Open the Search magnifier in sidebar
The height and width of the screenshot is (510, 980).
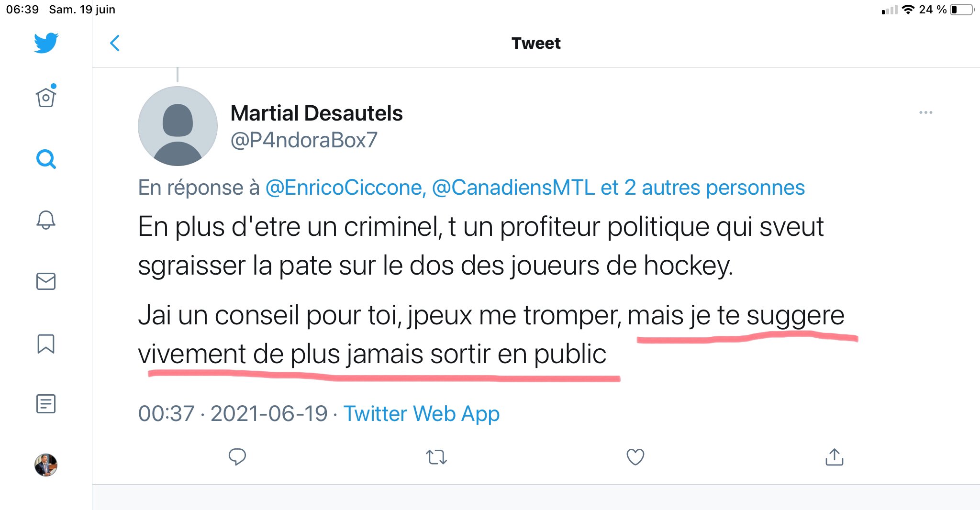46,159
